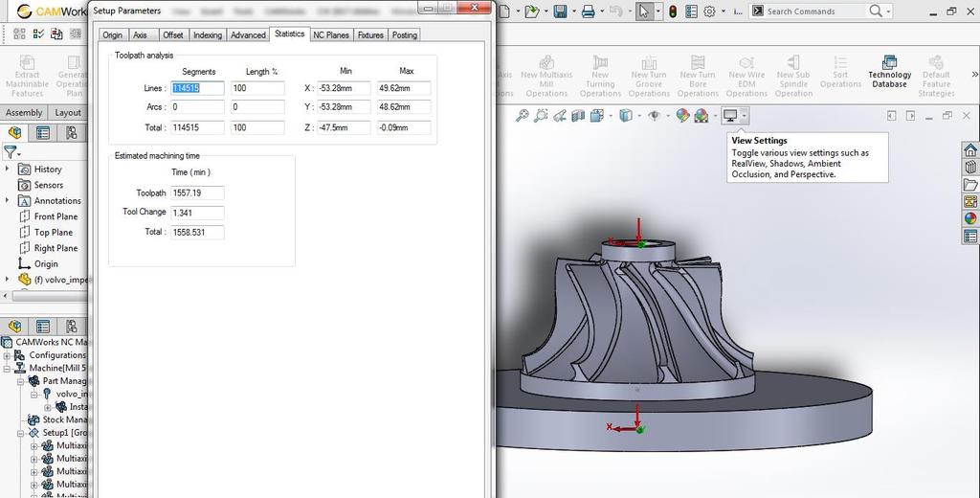Click the Previous View icon

[x=560, y=116]
